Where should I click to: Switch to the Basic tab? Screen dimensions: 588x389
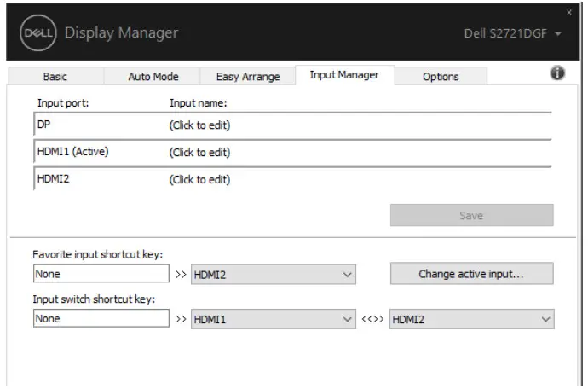[x=55, y=77]
